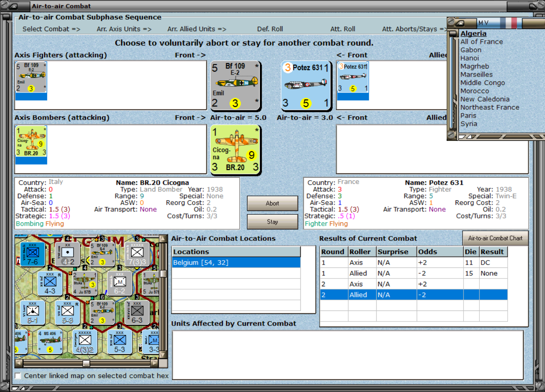Click the XII Inf 4-3 unit on the map

click(x=50, y=283)
